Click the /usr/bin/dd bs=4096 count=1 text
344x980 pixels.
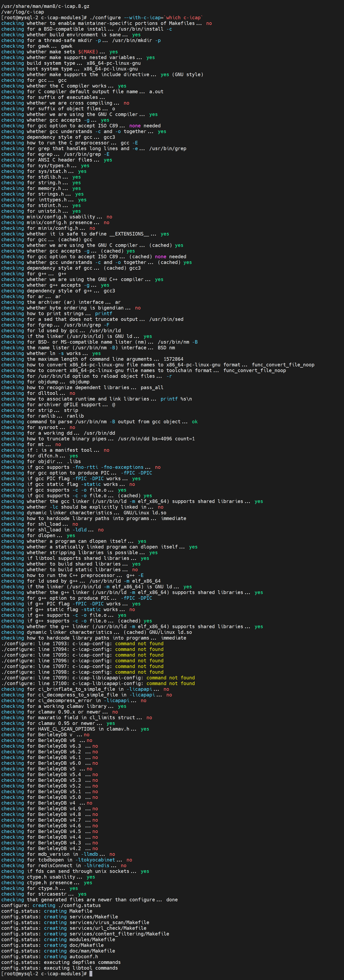(156, 439)
